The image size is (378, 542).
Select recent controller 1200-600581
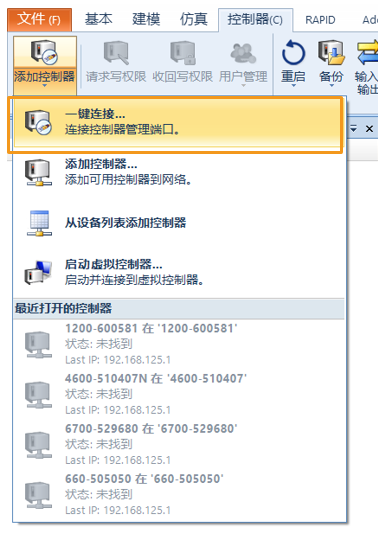(x=179, y=344)
